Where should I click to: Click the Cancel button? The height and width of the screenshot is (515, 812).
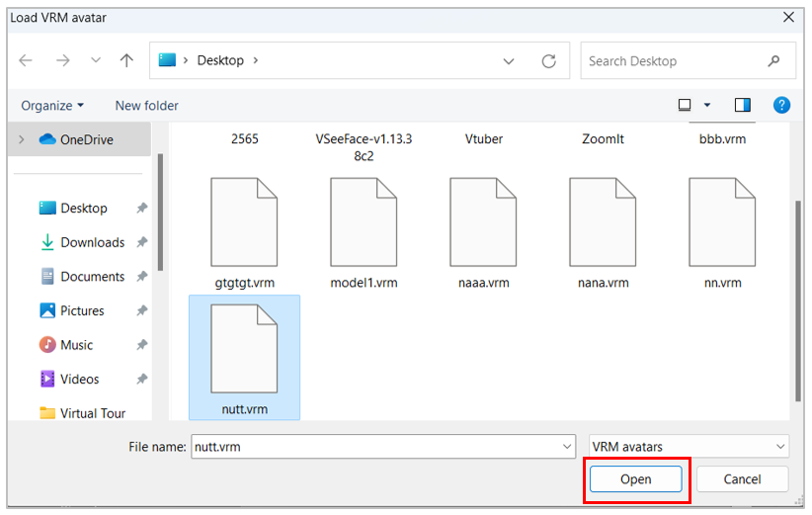pos(742,479)
